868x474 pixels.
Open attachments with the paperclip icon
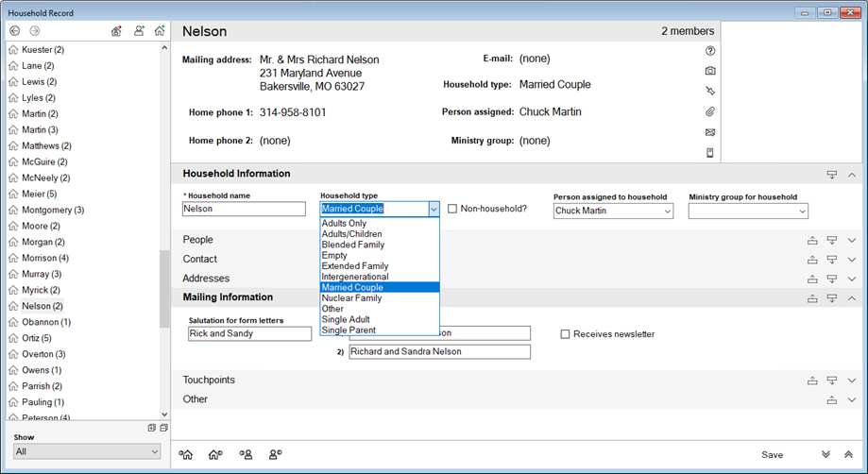(710, 111)
